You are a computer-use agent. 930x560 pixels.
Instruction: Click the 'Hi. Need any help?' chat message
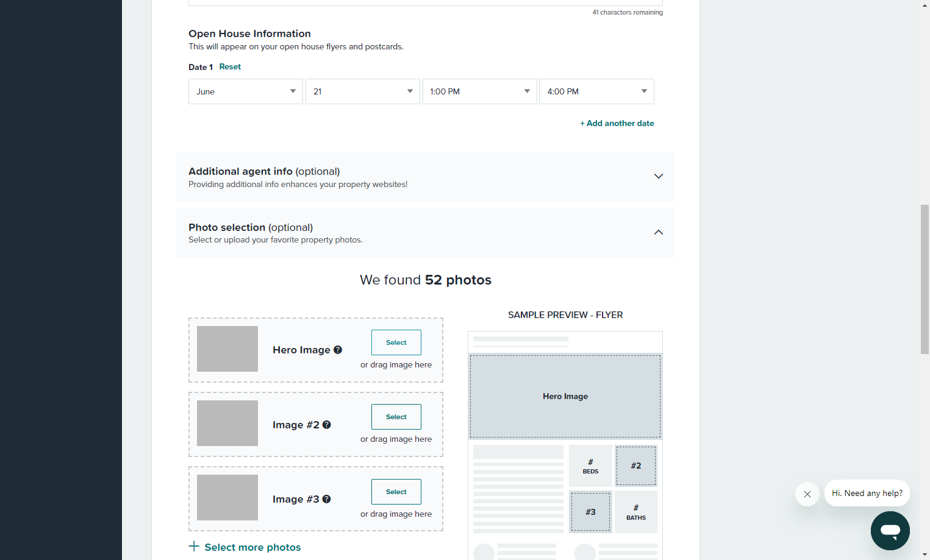pos(867,493)
